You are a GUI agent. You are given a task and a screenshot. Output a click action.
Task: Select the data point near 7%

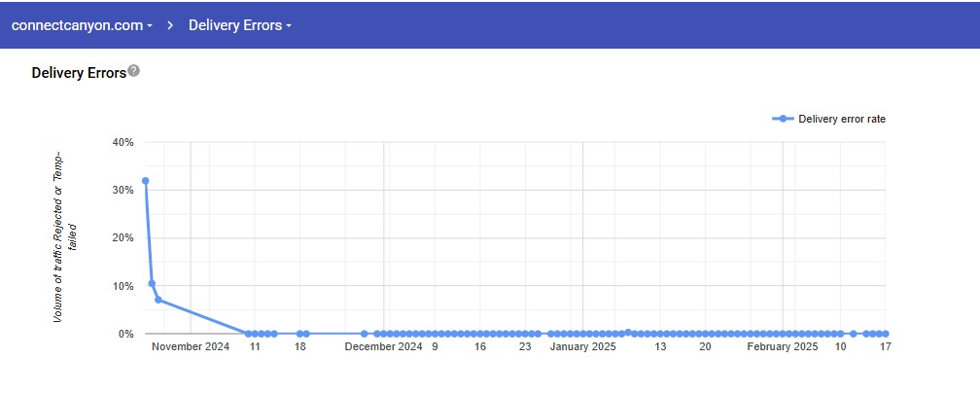158,300
